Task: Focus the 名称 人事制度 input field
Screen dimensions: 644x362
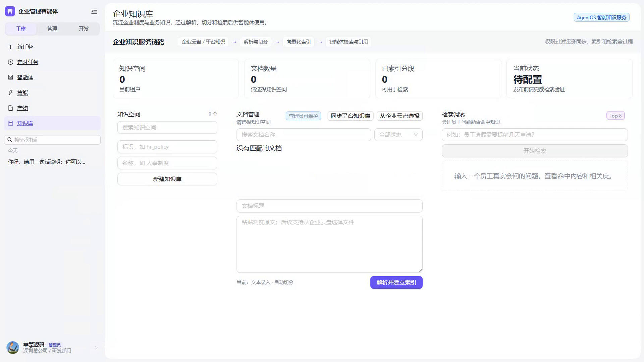Action: coord(167,163)
